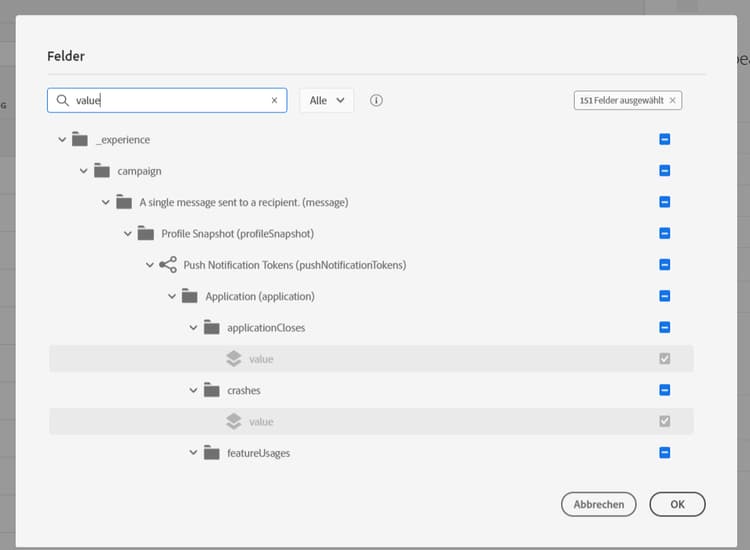Image resolution: width=750 pixels, height=550 pixels.
Task: Click the crashes value field icon
Action: (234, 422)
